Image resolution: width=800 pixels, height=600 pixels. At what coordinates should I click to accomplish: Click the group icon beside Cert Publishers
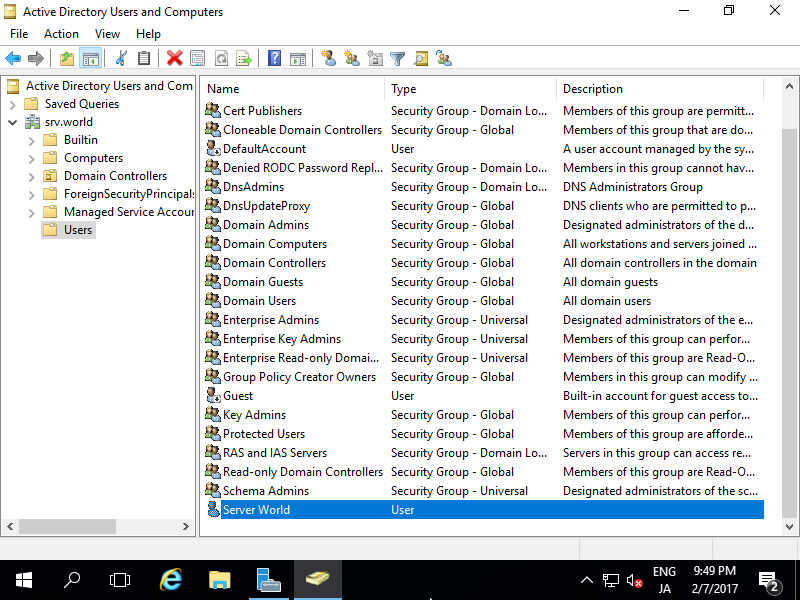pyautogui.click(x=213, y=110)
